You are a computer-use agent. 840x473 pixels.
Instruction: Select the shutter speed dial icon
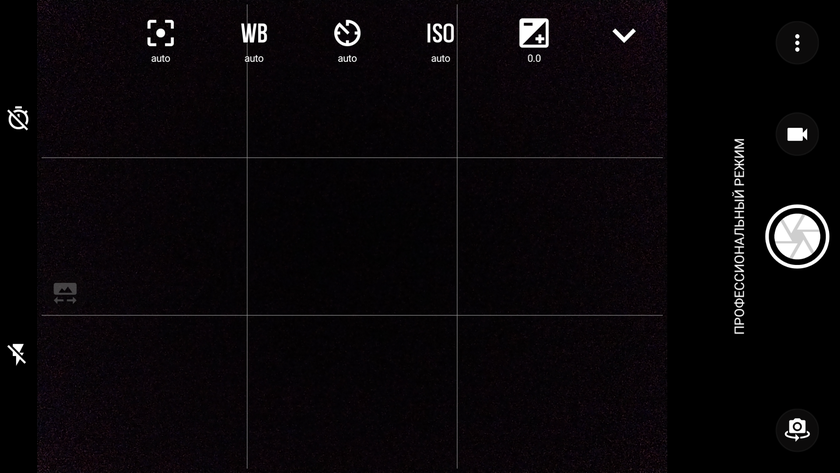click(347, 33)
